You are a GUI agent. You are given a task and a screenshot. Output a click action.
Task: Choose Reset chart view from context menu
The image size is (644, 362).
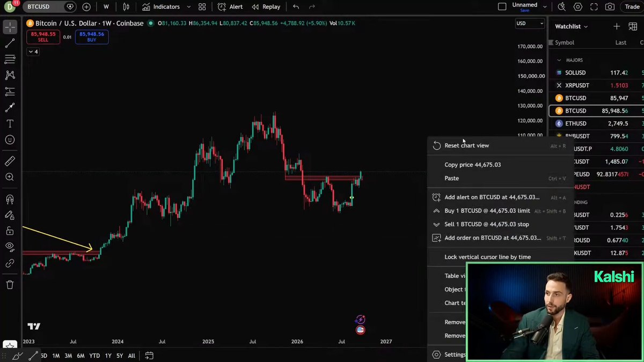501,145
